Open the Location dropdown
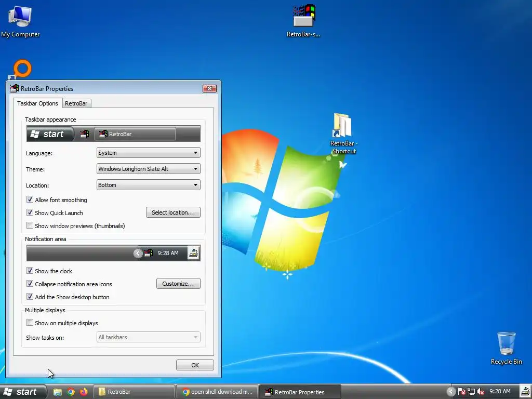The width and height of the screenshot is (532, 399). 148,185
